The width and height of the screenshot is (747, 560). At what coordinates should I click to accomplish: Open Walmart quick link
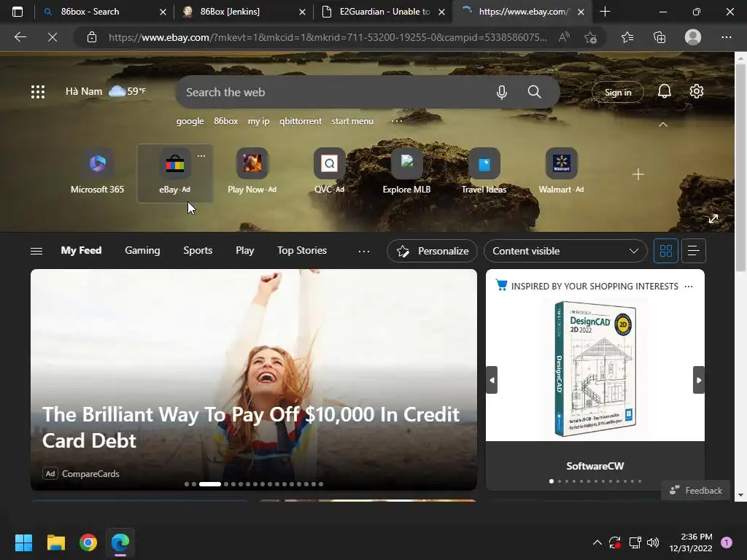(x=561, y=172)
